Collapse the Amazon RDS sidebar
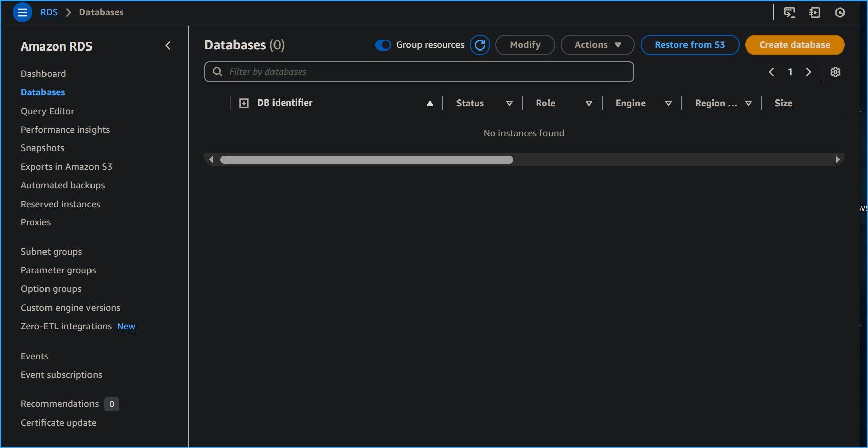 pyautogui.click(x=168, y=46)
